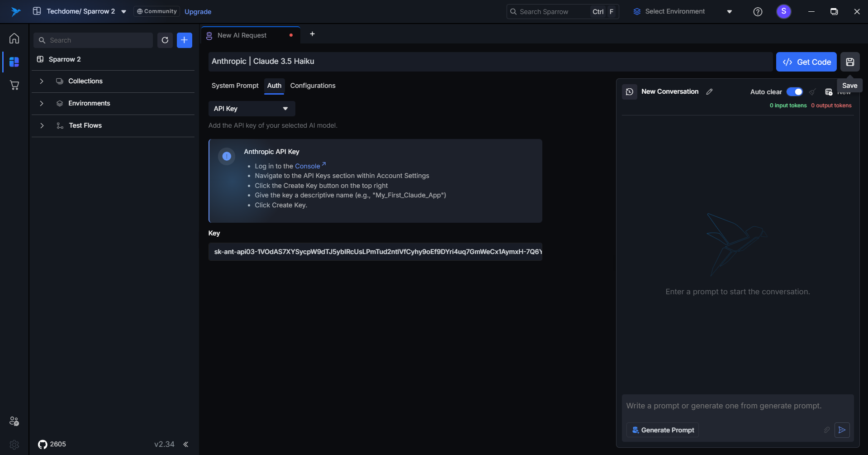Expand the Collections tree item
Image resolution: width=868 pixels, height=455 pixels.
[42, 81]
